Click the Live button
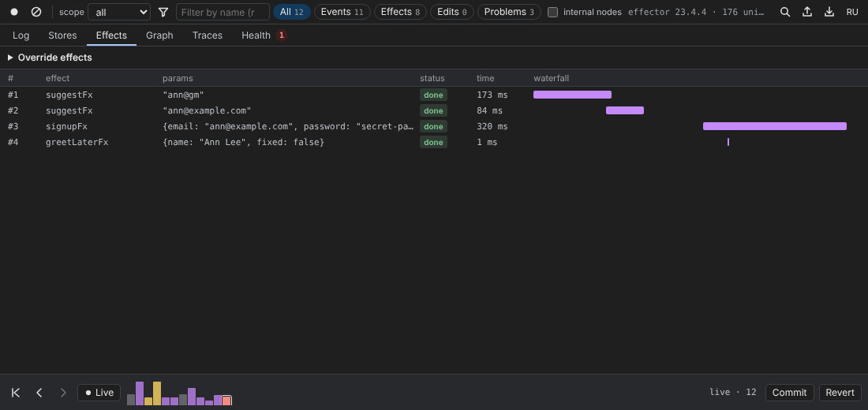Viewport: 868px width, 410px height. pyautogui.click(x=99, y=393)
